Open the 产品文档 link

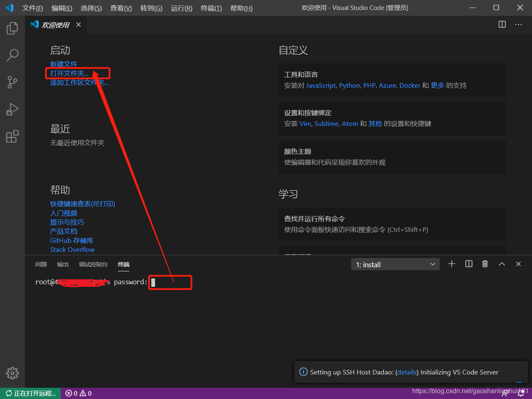(x=64, y=231)
